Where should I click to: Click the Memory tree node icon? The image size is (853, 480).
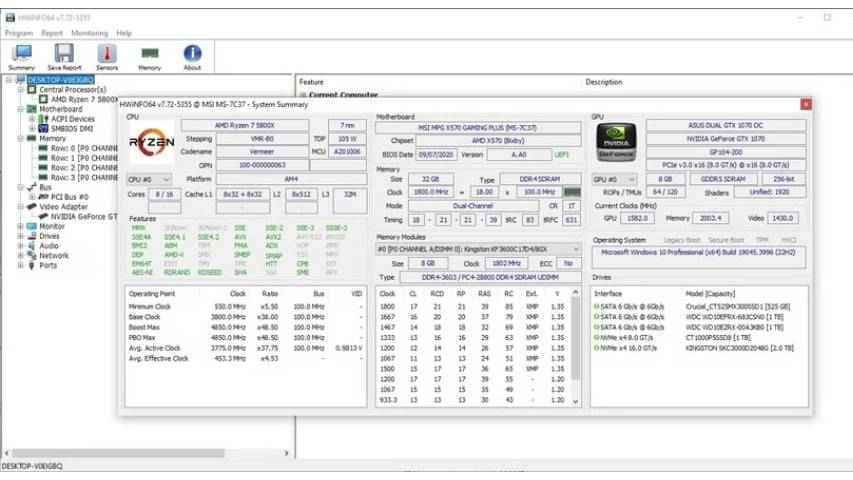click(32, 138)
